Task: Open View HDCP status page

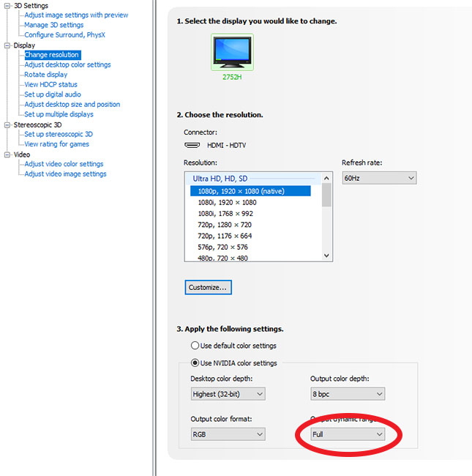Action: 50,84
